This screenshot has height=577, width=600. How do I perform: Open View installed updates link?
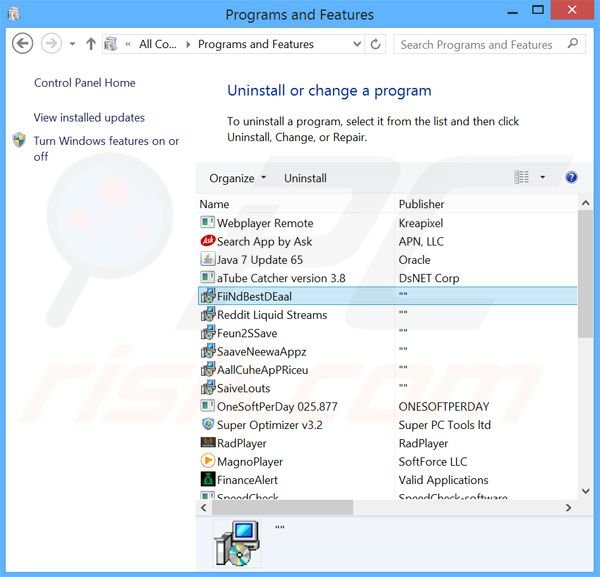tap(89, 117)
